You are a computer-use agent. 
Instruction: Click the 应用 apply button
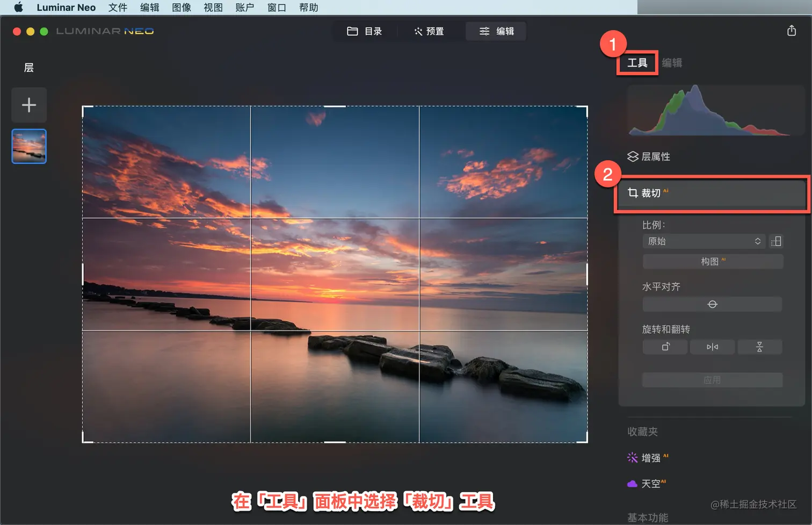712,380
